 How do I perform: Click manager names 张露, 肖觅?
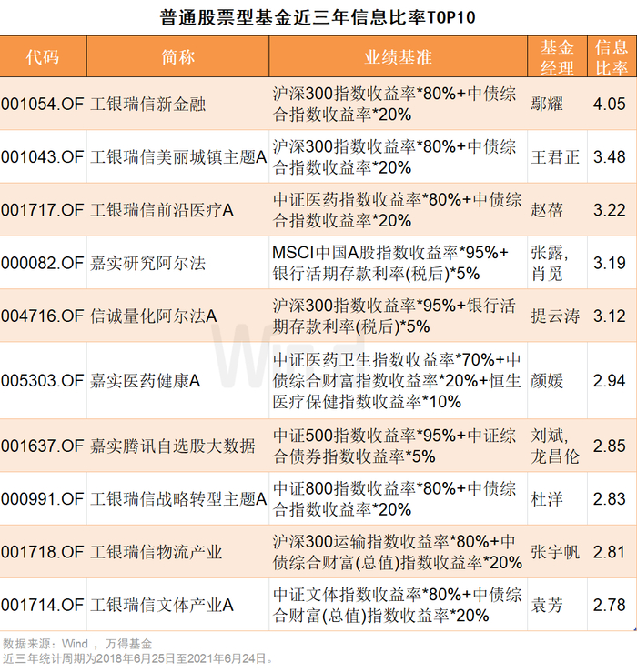point(550,263)
